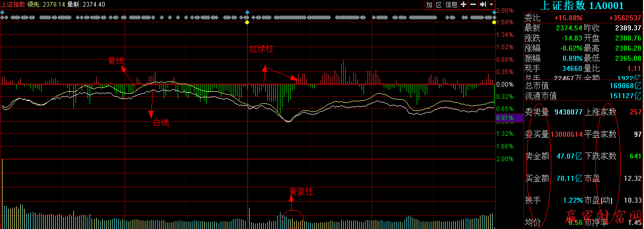644x229 pixels.
Task: Click the 上证指数 label at the chart's top-left
Action: (x=13, y=4)
